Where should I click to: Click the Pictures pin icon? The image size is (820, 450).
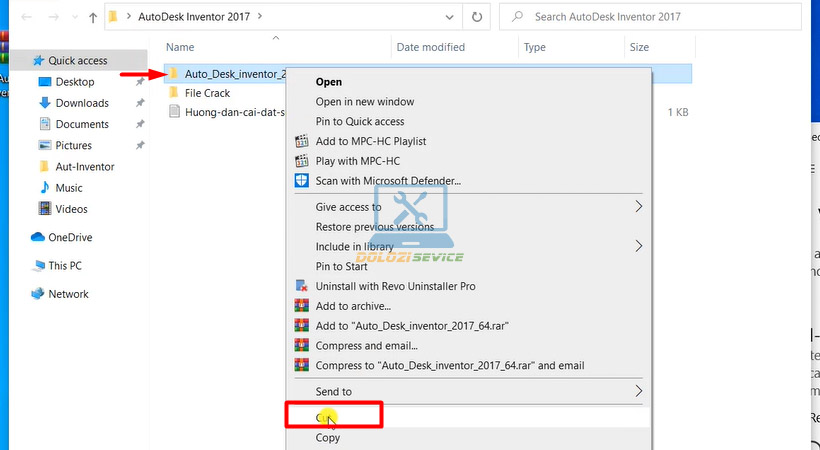coord(140,145)
